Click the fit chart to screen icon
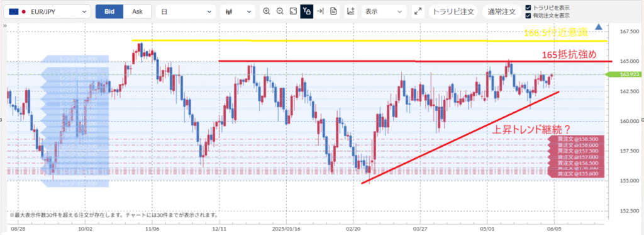This screenshot has width=644, height=235. coord(293,11)
